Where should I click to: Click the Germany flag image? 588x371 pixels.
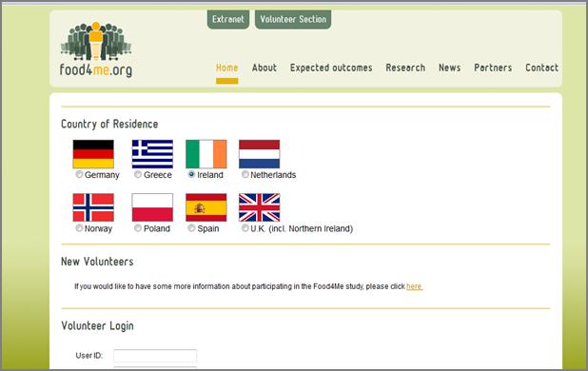[x=93, y=154]
